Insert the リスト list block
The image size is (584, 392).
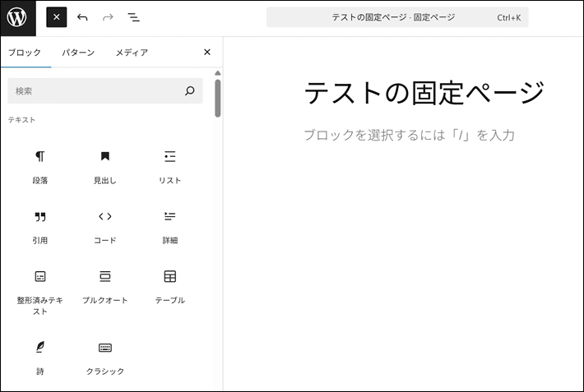pyautogui.click(x=170, y=166)
